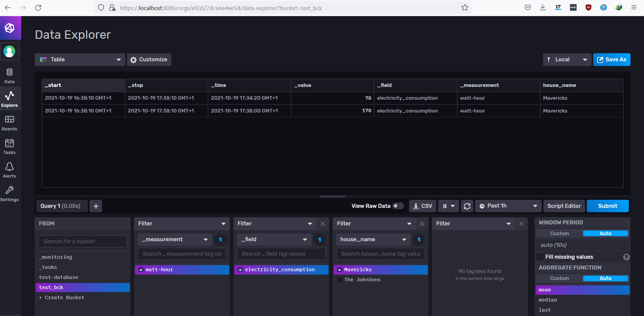Open Settings in sidebar
The height and width of the screenshot is (316, 644).
point(9,194)
